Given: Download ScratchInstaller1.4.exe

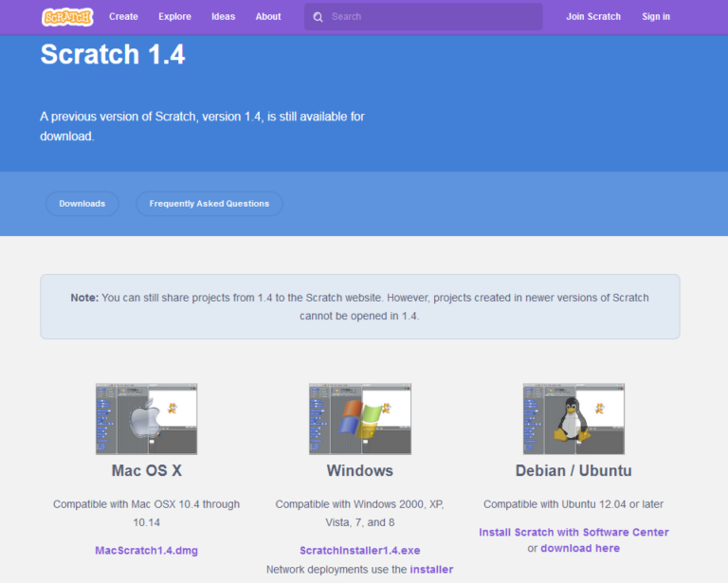Looking at the screenshot, I should tap(360, 551).
